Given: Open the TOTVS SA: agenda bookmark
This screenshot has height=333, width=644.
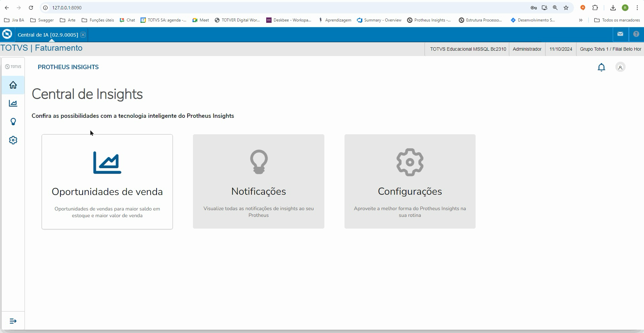Looking at the screenshot, I should pyautogui.click(x=163, y=20).
